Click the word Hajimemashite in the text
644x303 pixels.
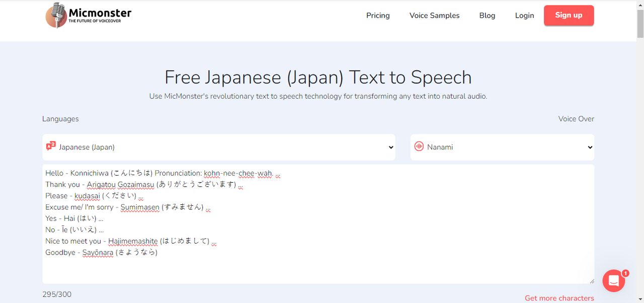133,241
